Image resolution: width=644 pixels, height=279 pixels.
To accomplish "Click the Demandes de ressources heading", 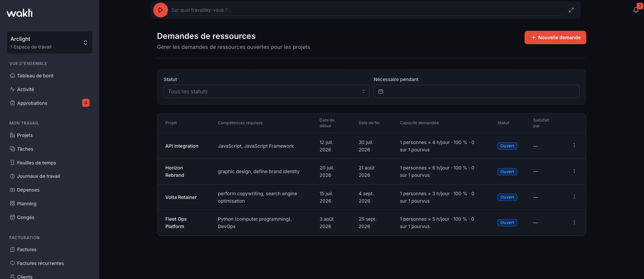I will tap(206, 36).
